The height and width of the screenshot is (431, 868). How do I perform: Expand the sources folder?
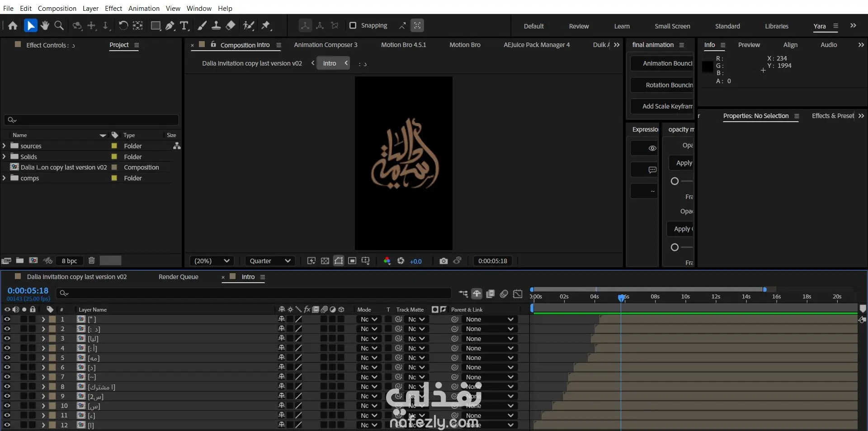4,146
